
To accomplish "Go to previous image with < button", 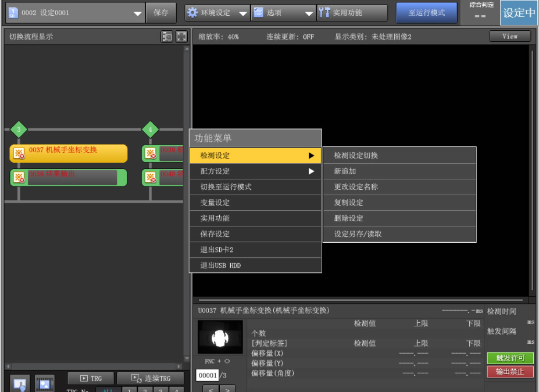I will coord(210,389).
